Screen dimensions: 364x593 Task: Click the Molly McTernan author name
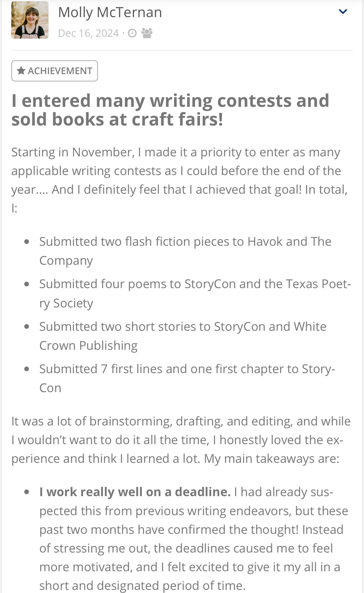[x=110, y=13]
